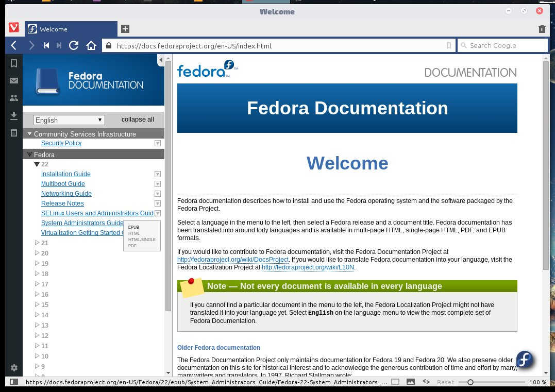Select HTML format from popup

point(133,233)
